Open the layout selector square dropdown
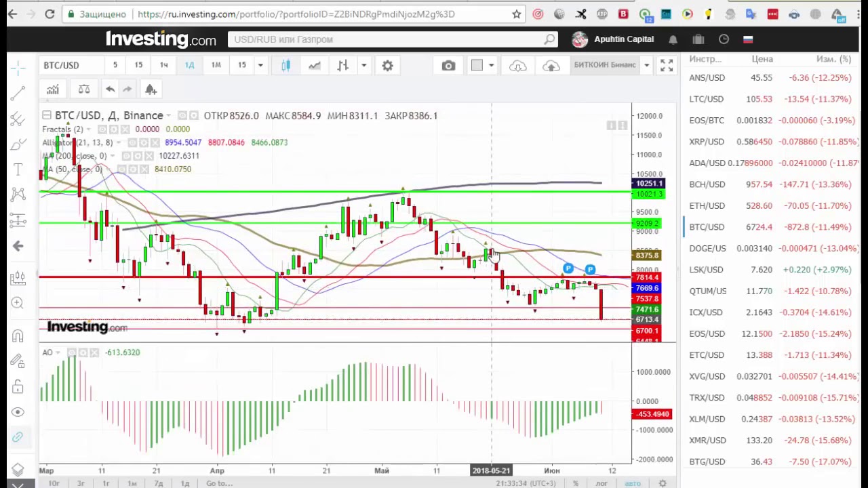This screenshot has height=488, width=868. (x=484, y=65)
